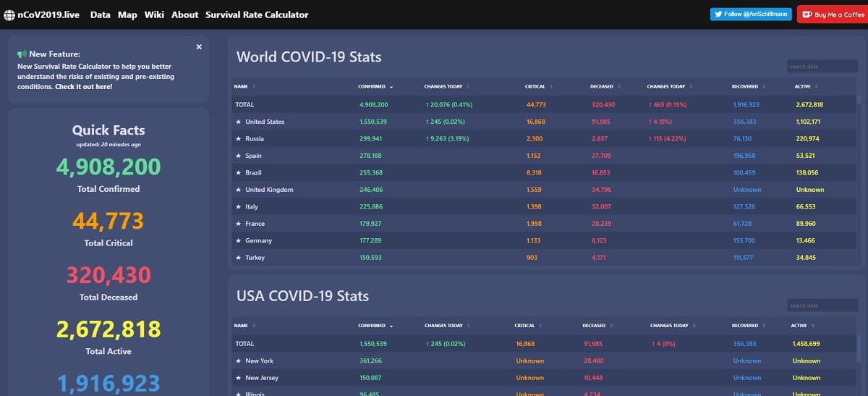Click the USA COVID-19 Stats search field

pyautogui.click(x=822, y=306)
